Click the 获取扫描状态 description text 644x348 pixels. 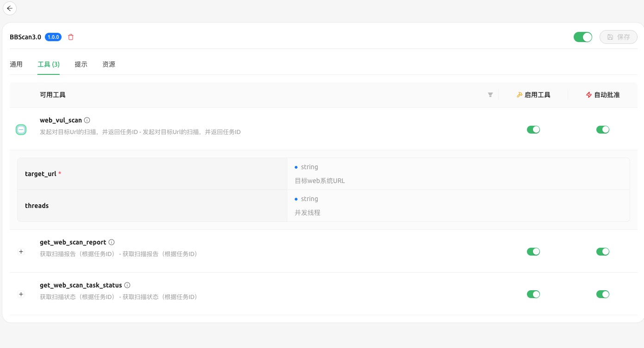118,297
